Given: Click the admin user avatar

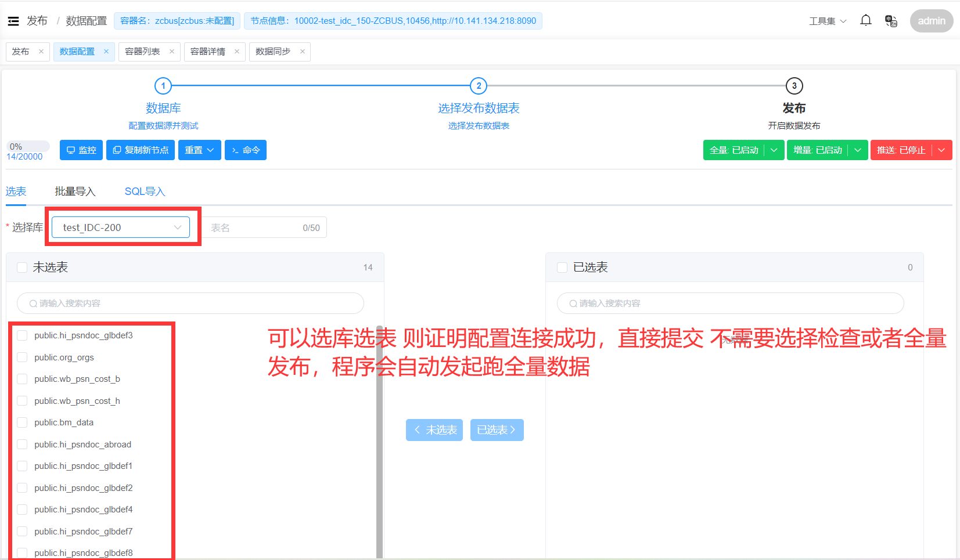Looking at the screenshot, I should [x=931, y=21].
